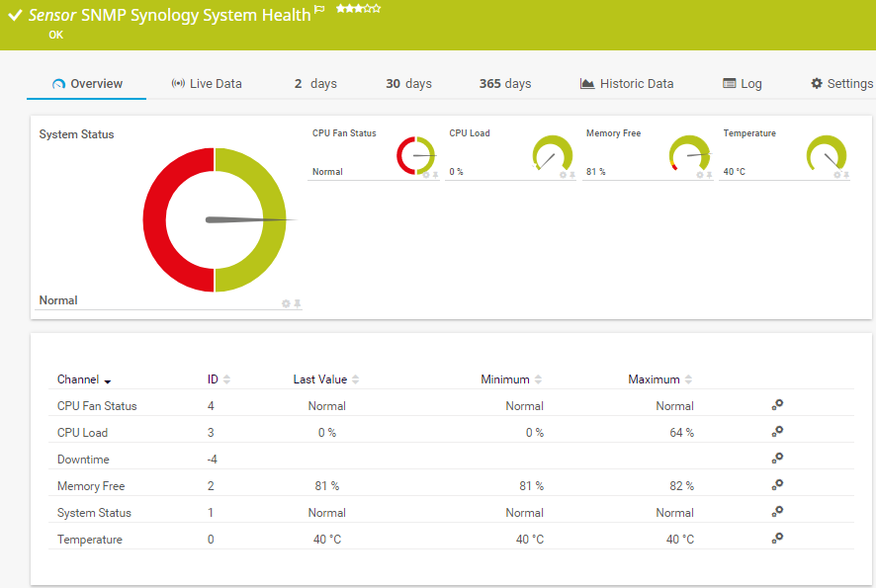Open channel settings for CPU Fan Status row

[777, 404]
